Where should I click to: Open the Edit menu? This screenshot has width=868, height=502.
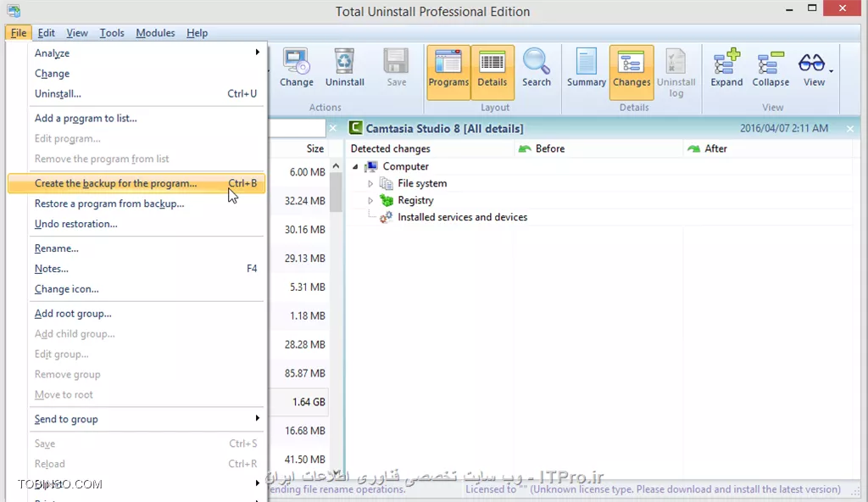pos(46,33)
